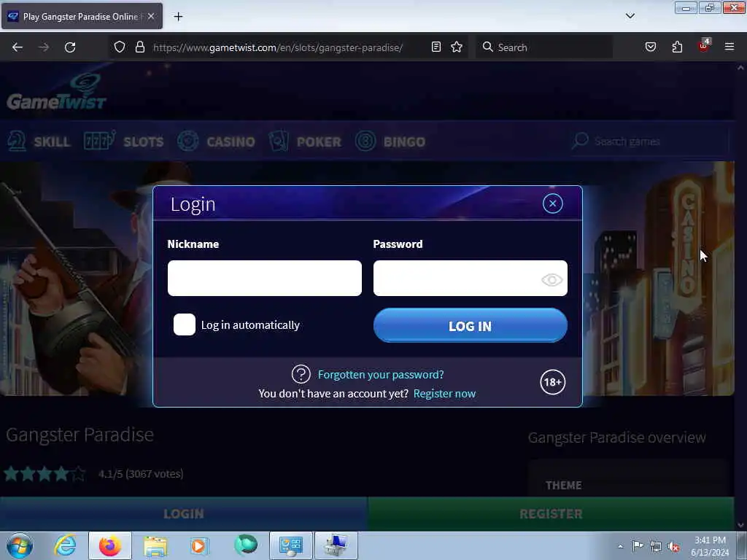Screen dimensions: 747x560
Task: Open the tracking protection shield icon
Action: point(120,47)
